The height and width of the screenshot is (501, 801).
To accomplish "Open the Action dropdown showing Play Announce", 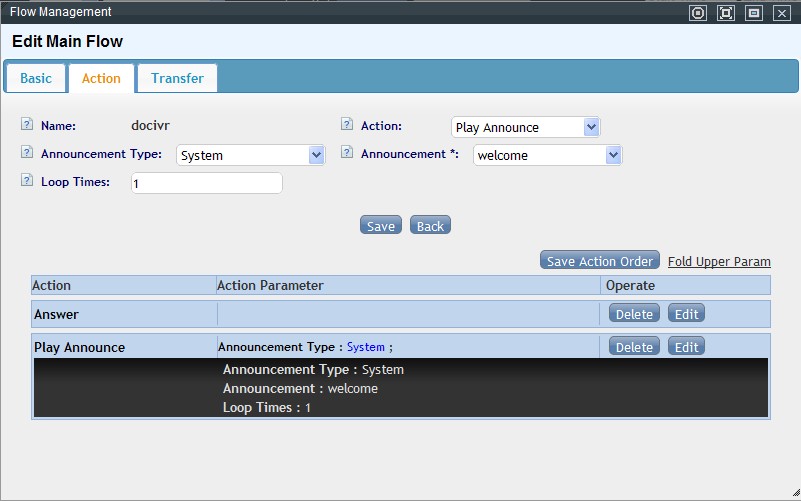I will (525, 127).
